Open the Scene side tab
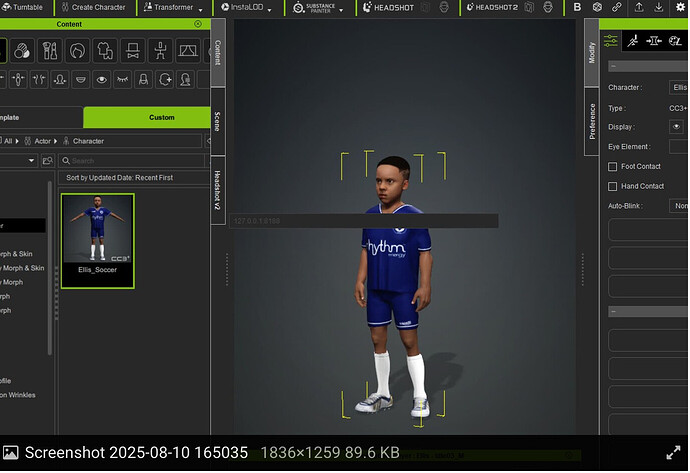 (218, 121)
